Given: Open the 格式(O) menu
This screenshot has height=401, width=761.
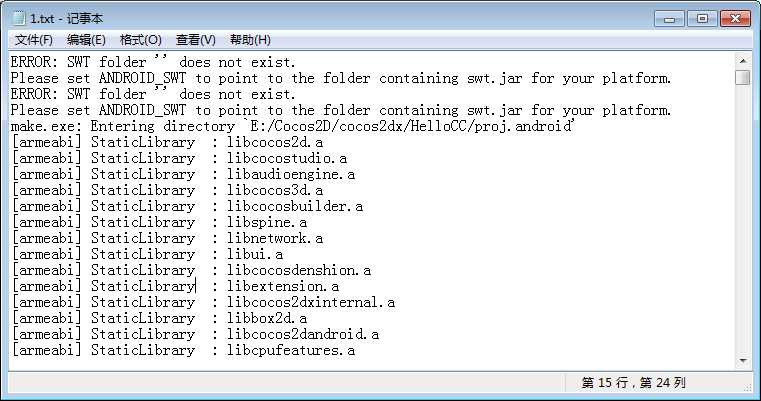Looking at the screenshot, I should coord(140,40).
